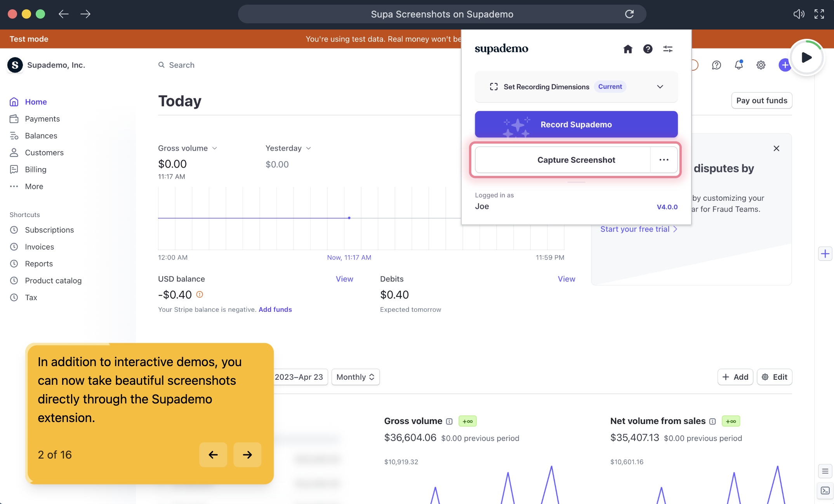Viewport: 834px width, 504px height.
Task: Click the Supademo popup home icon
Action: tap(627, 49)
